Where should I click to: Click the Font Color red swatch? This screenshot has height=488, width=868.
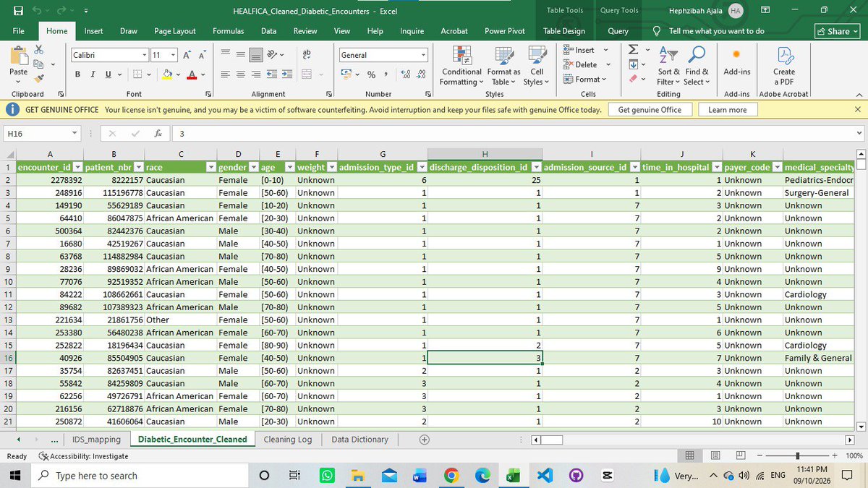coord(192,74)
